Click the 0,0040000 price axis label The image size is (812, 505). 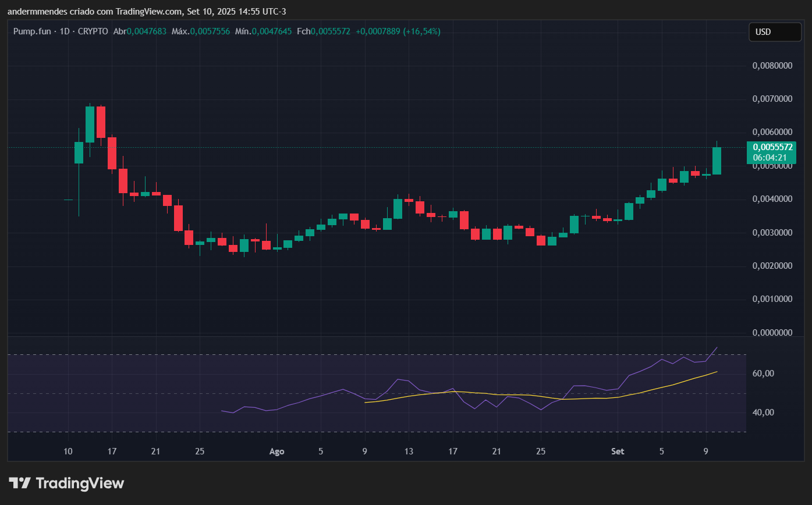click(x=772, y=200)
